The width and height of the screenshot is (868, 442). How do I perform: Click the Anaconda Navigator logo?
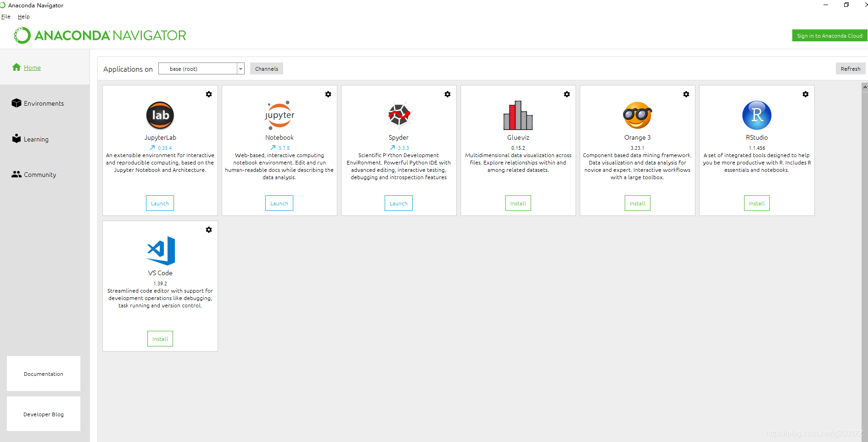[100, 35]
